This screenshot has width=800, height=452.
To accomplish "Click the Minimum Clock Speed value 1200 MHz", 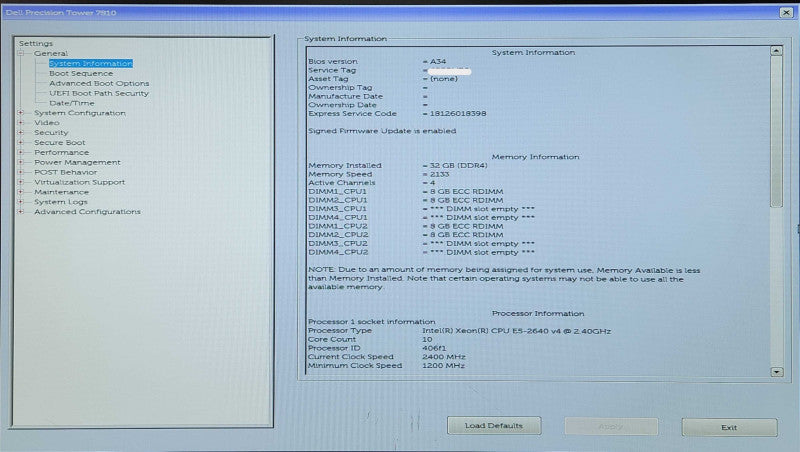I will [x=443, y=365].
